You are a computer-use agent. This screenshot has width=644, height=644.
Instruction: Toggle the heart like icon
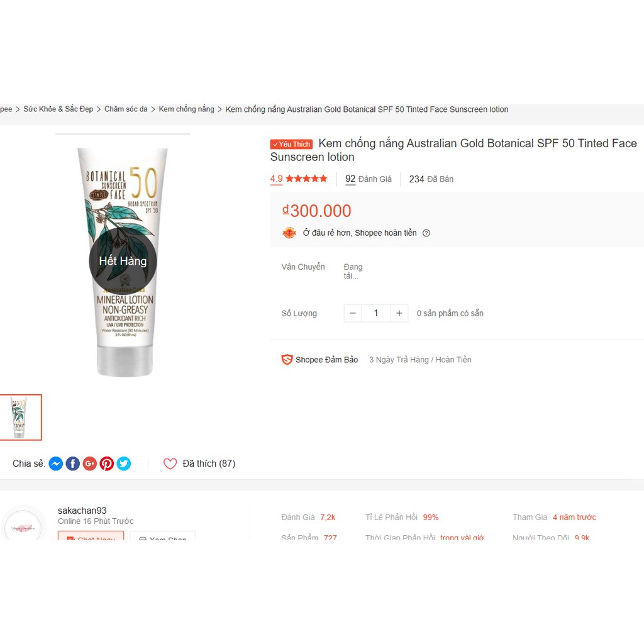[x=170, y=464]
